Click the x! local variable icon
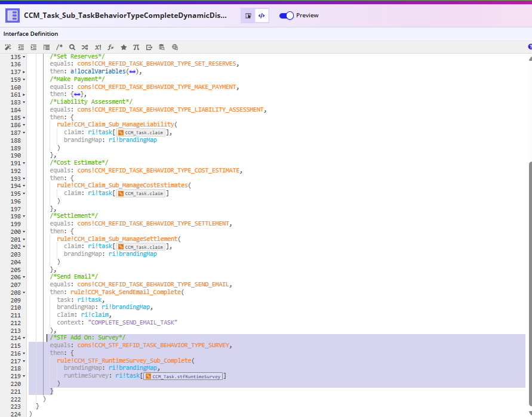Viewport: 532px width, 417px height. coord(98,47)
